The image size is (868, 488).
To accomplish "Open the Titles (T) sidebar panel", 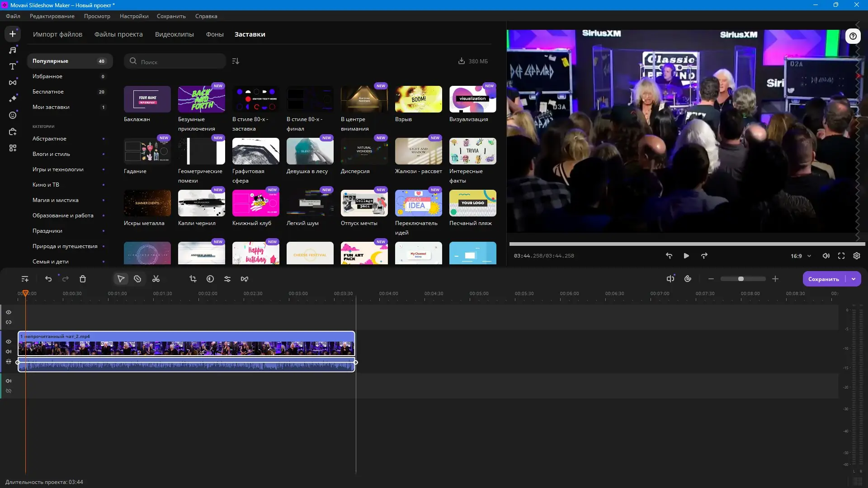I will click(x=13, y=66).
